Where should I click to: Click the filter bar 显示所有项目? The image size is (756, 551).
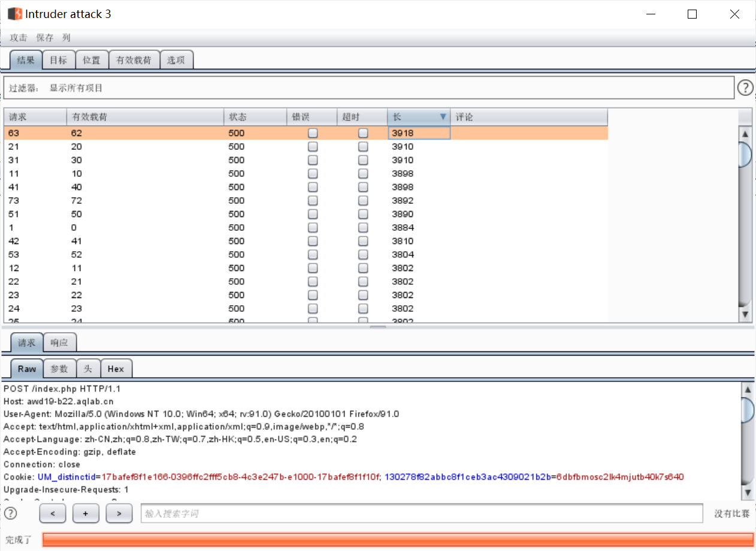click(x=368, y=88)
